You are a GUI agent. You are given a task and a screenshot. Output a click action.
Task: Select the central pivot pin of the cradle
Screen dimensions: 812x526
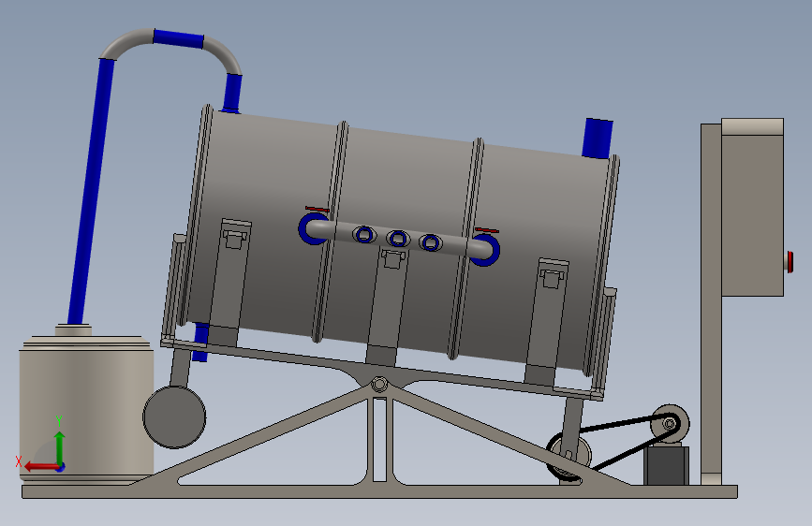379,385
